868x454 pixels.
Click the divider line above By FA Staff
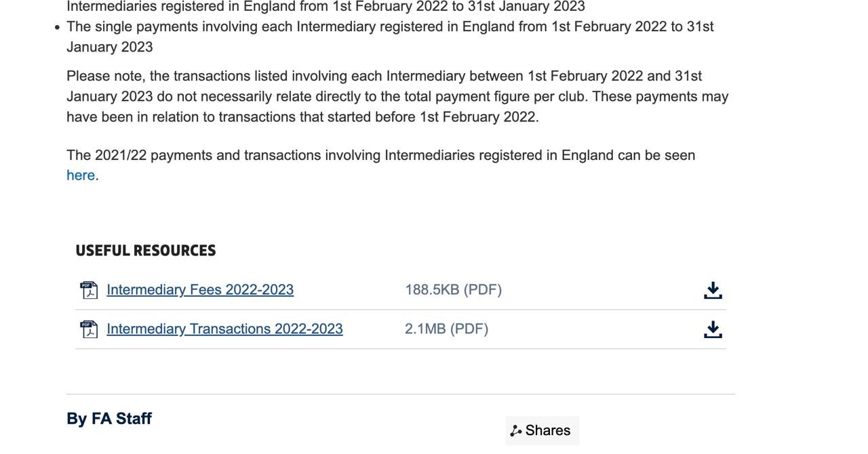400,394
